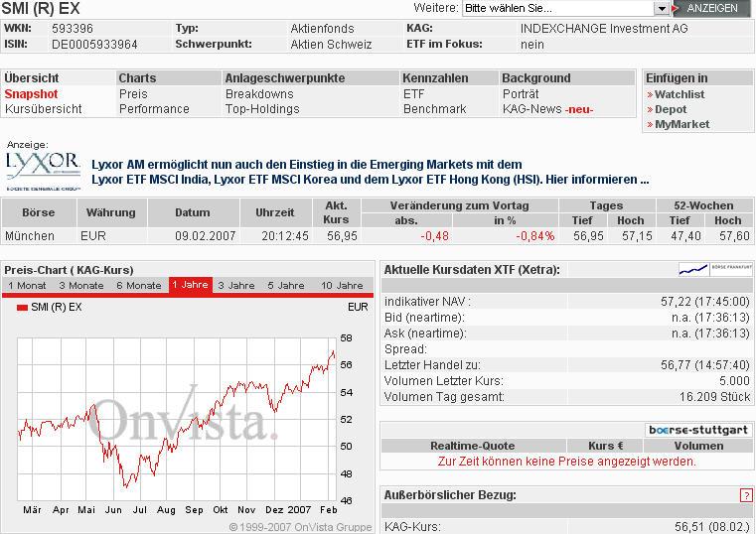Select the 10 Jahre chart tab
Screen dimensions: 756x534
click(342, 285)
